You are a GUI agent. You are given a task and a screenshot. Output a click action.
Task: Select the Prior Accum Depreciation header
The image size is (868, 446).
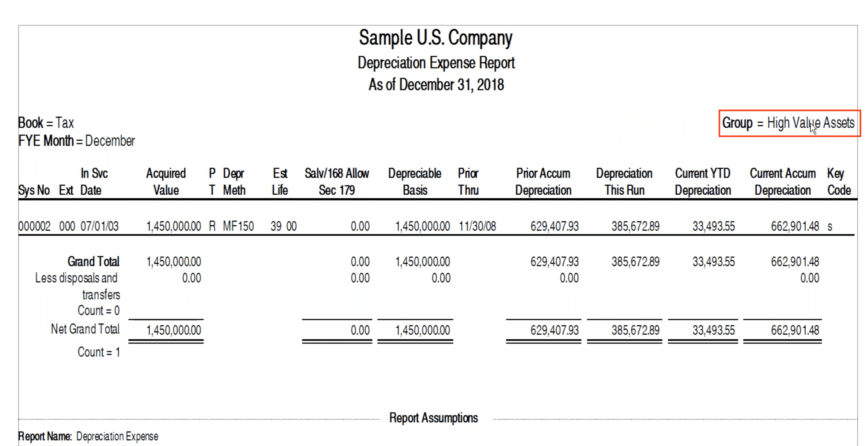[543, 181]
